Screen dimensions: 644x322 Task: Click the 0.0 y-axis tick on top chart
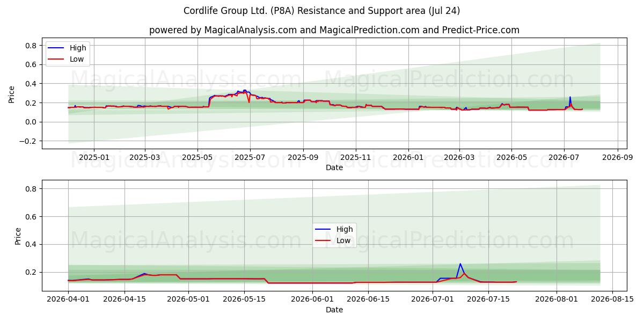point(32,122)
